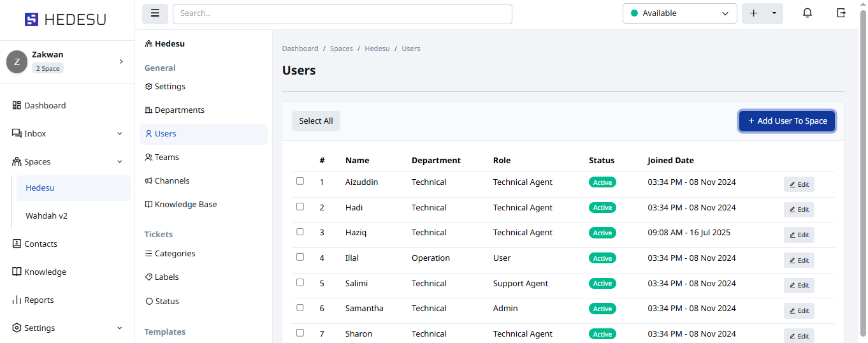The width and height of the screenshot is (868, 343).
Task: Open the Available status dropdown
Action: click(679, 13)
